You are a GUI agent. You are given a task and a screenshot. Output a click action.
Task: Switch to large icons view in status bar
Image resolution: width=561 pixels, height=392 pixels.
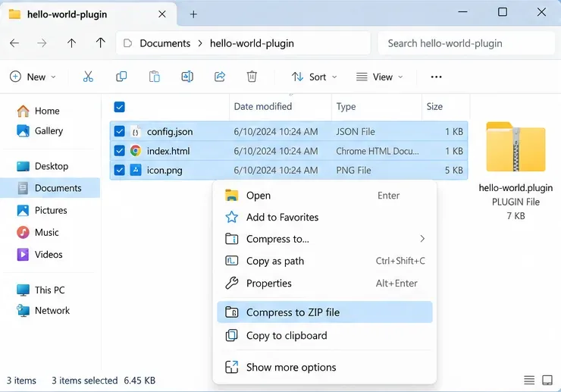coord(547,380)
